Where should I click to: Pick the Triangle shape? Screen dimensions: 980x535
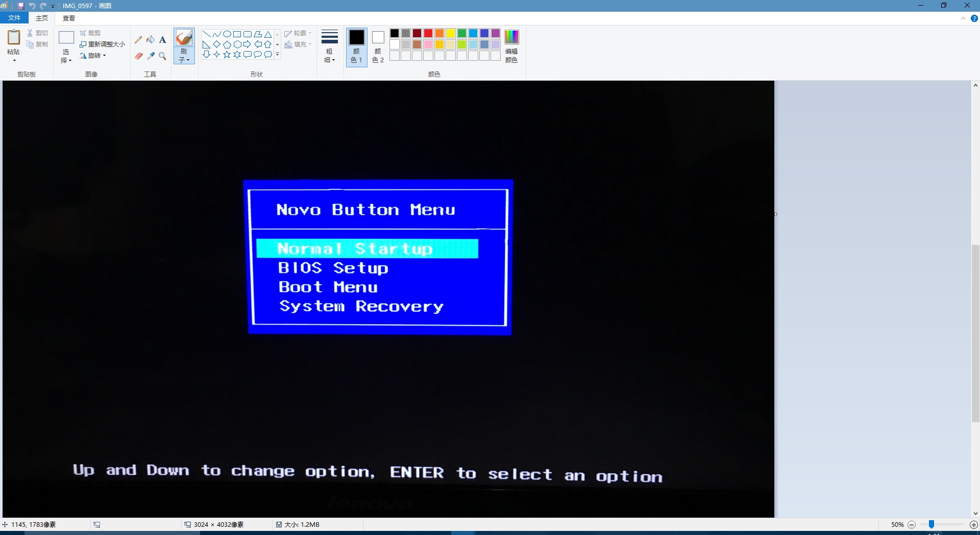pos(268,34)
